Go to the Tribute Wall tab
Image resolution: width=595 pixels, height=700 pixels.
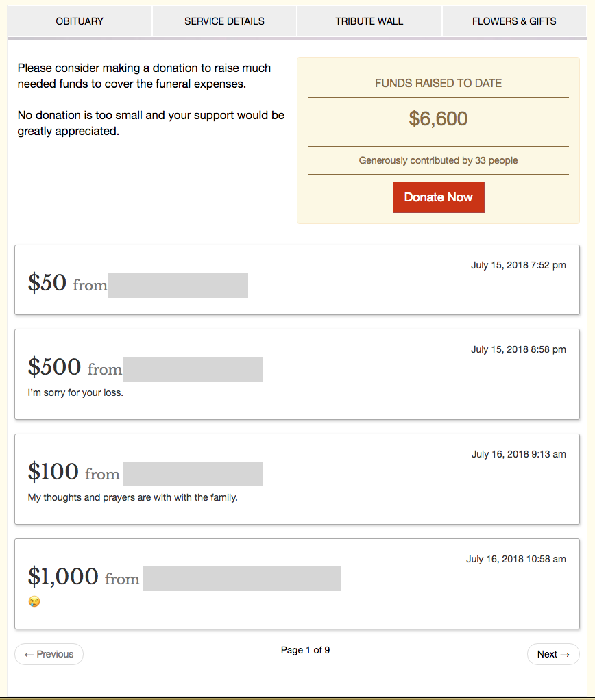click(x=369, y=21)
